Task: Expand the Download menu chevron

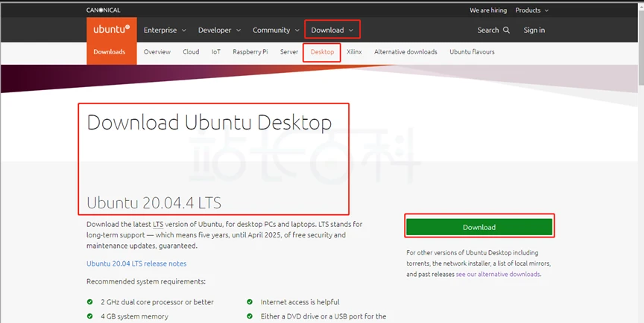Action: (x=351, y=31)
